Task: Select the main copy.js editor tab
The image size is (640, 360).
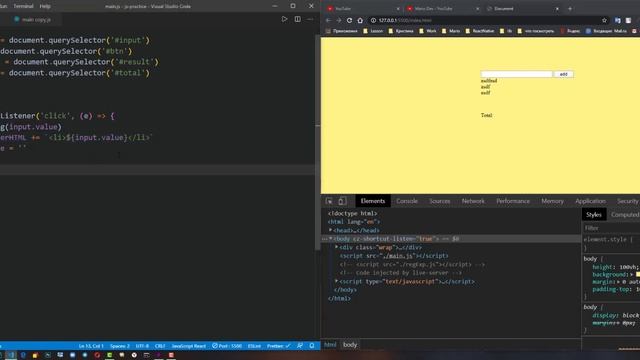Action: [32, 19]
